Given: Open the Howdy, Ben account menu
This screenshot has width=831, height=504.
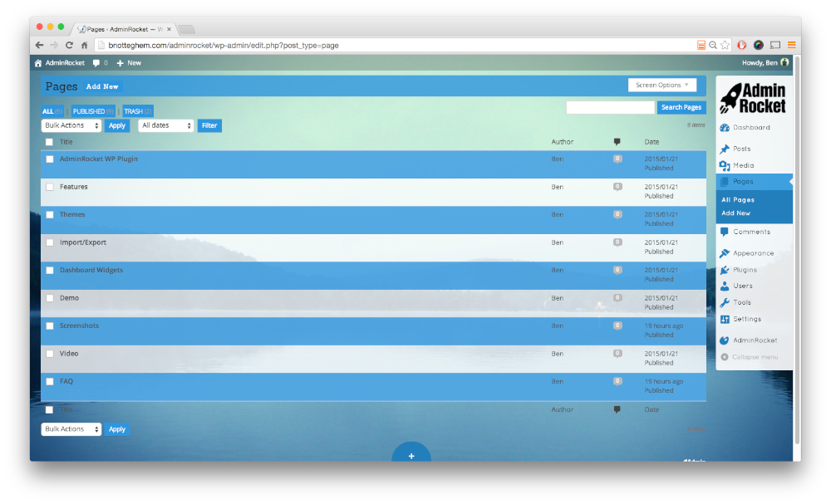Looking at the screenshot, I should click(765, 63).
